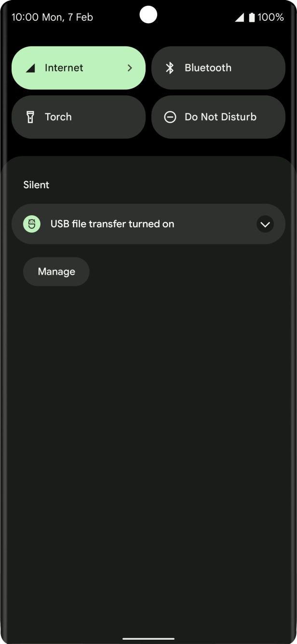Screen dimensions: 297x644
Task: Click the battery icon in the status bar
Action: tap(251, 17)
